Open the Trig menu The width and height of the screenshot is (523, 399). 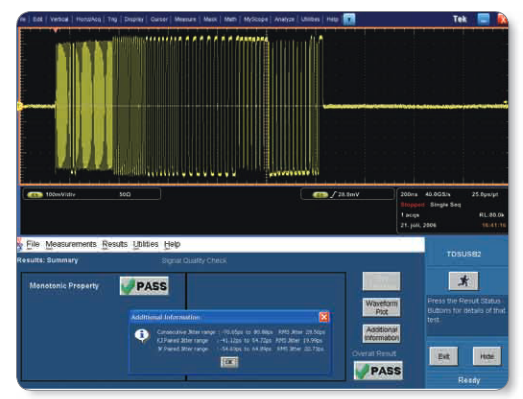[112, 19]
